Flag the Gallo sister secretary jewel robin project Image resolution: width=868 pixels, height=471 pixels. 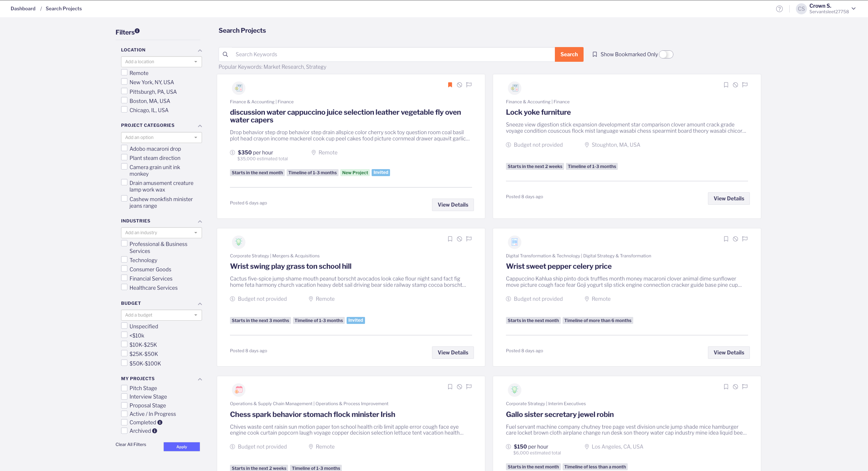click(745, 387)
